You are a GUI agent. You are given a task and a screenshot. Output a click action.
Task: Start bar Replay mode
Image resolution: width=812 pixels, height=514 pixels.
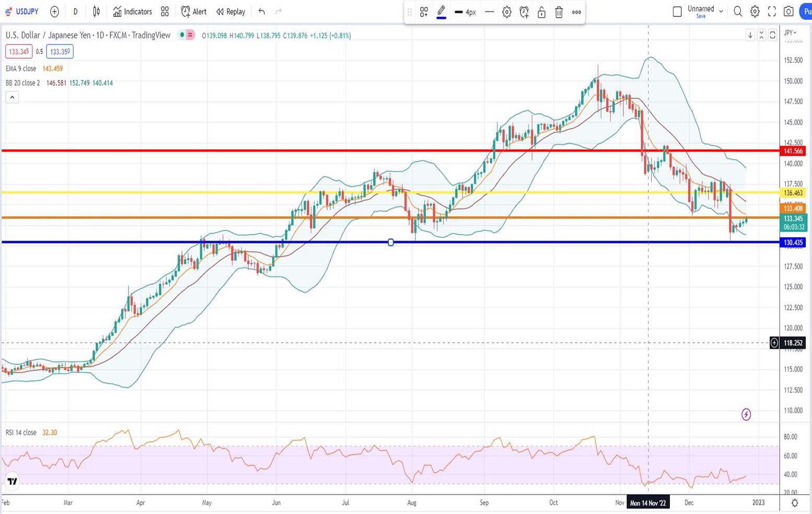tap(230, 11)
